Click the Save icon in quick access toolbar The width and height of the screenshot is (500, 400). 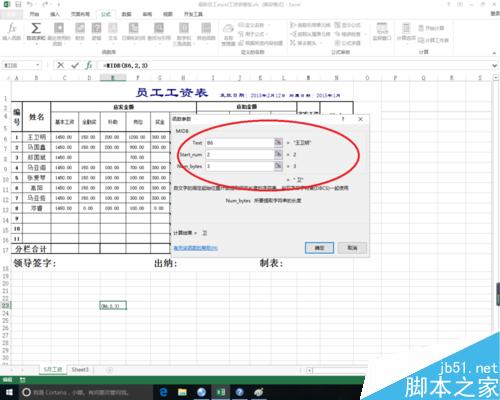click(x=18, y=4)
